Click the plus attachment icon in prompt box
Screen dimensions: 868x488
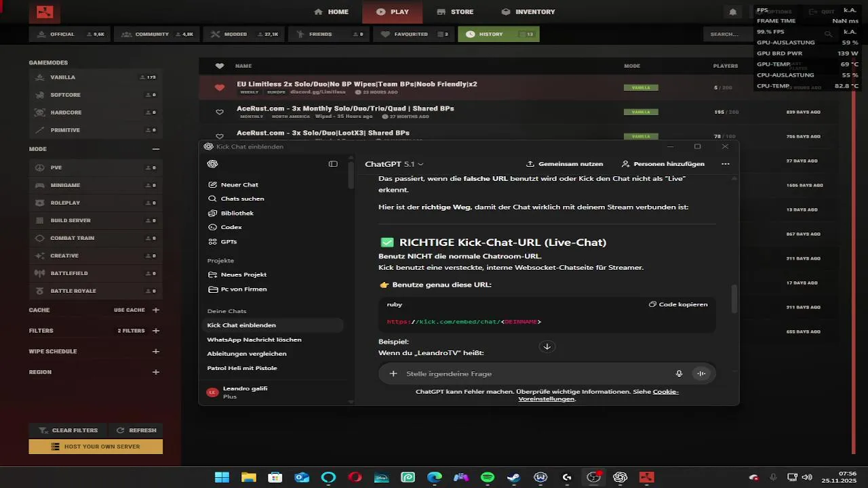[x=393, y=373]
